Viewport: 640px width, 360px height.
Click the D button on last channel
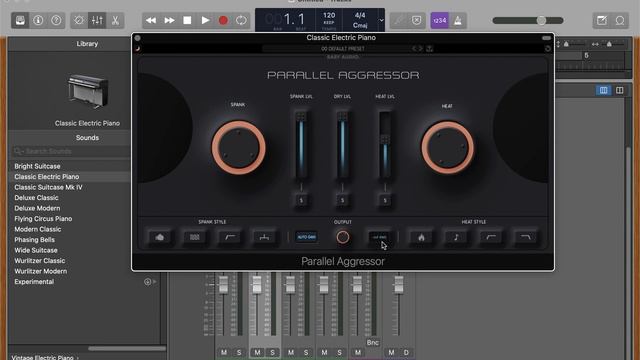[406, 353]
